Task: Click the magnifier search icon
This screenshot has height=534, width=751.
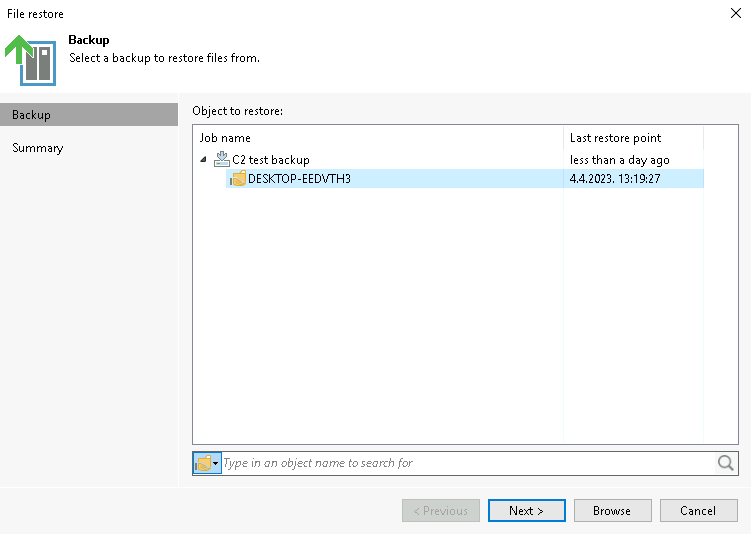Action: [726, 463]
